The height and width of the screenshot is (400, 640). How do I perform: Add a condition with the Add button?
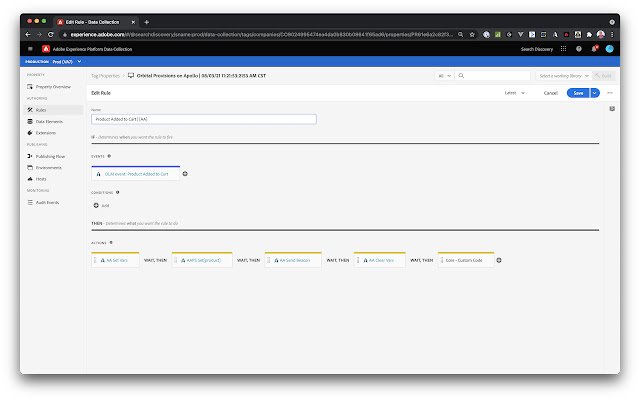click(101, 205)
